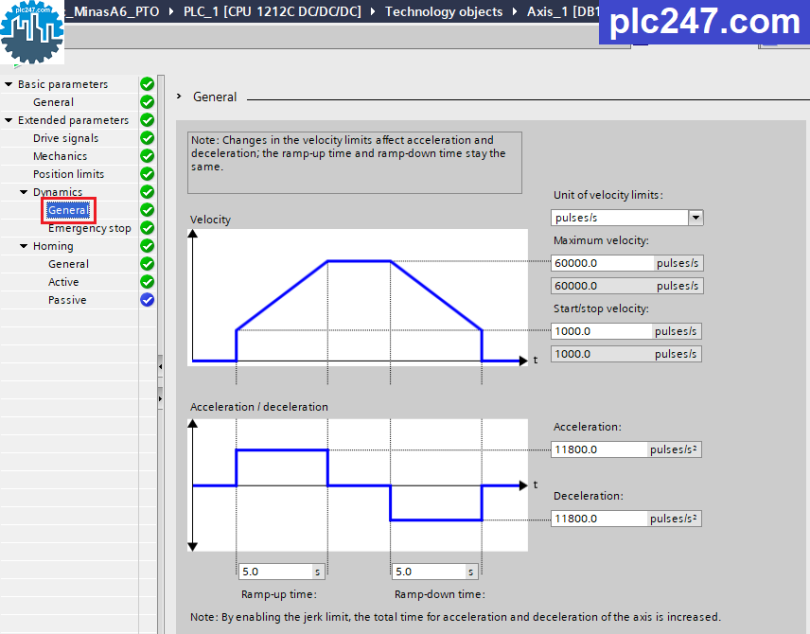
Task: Click blue status icon next to Passive homing
Action: coord(147,300)
